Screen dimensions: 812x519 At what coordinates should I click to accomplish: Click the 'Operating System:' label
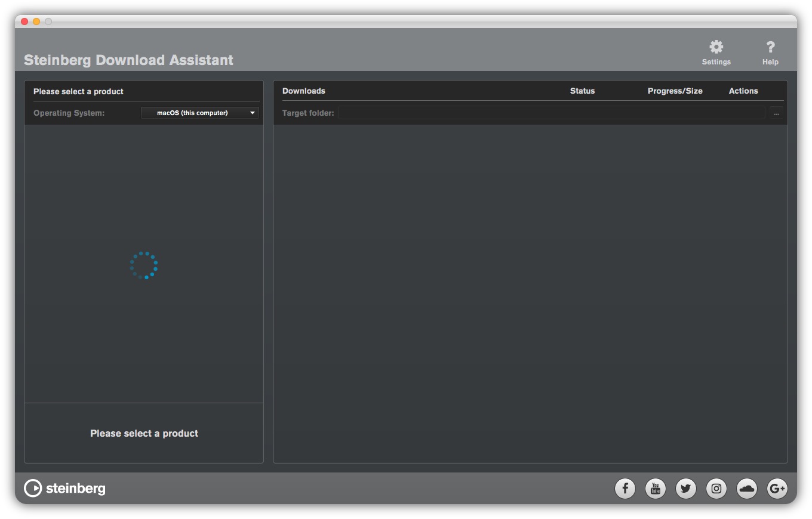69,113
